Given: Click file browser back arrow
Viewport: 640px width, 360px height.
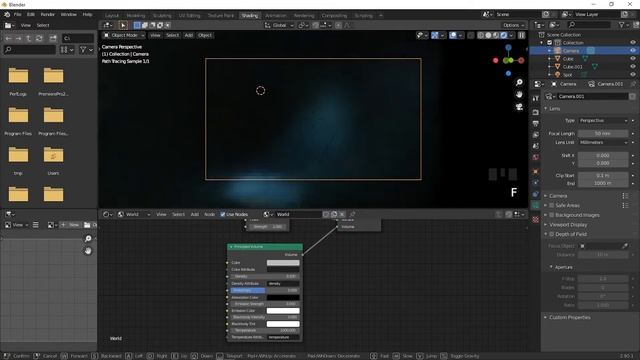Looking at the screenshot, I should [x=9, y=38].
